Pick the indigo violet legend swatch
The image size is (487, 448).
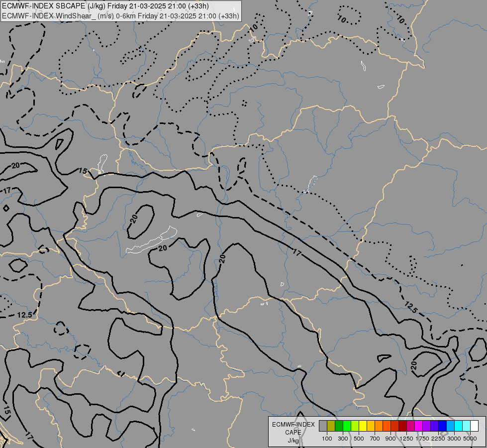point(434,426)
